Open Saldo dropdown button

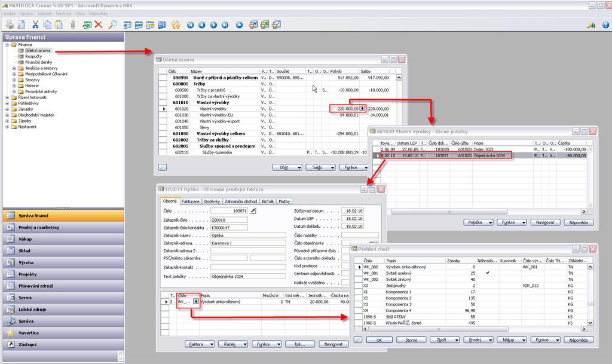click(x=321, y=167)
